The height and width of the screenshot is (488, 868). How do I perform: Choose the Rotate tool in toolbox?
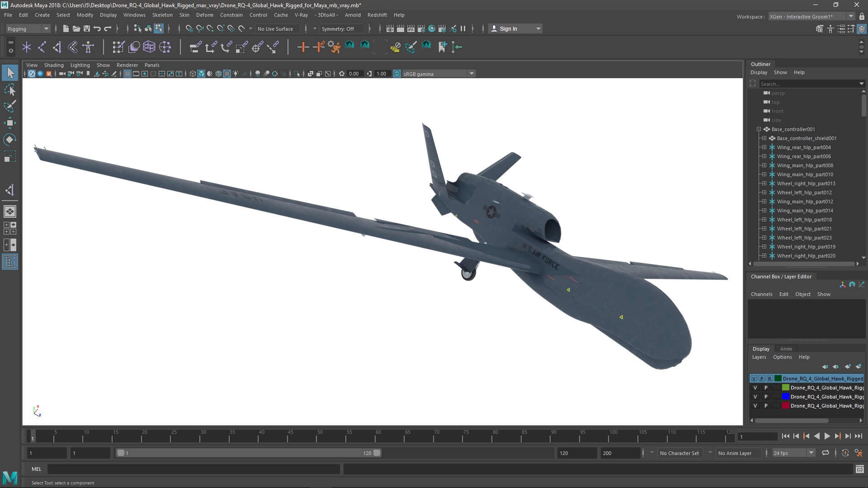pyautogui.click(x=10, y=140)
